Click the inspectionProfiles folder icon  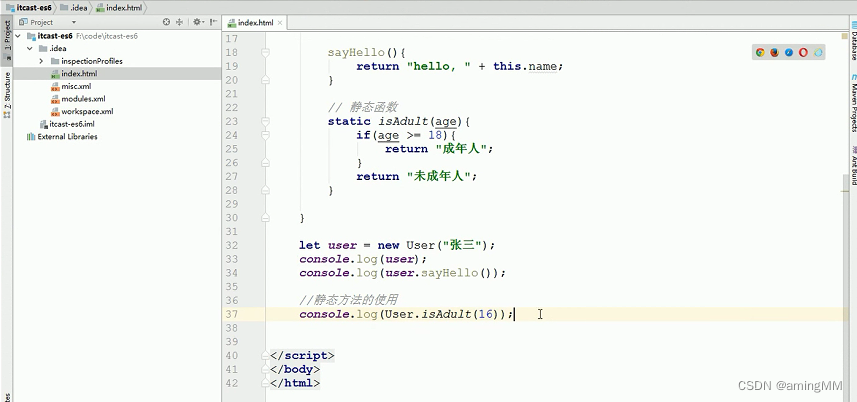pyautogui.click(x=55, y=61)
